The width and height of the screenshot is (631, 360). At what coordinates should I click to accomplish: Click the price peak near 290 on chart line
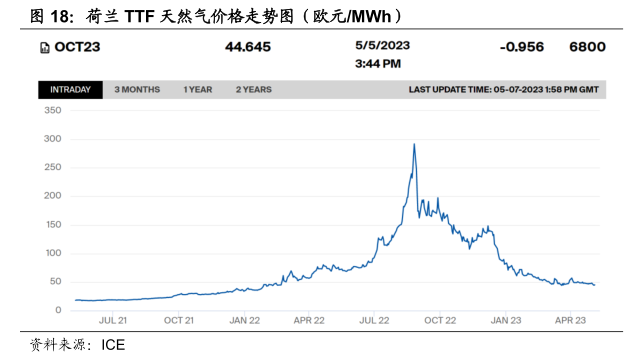tap(414, 144)
